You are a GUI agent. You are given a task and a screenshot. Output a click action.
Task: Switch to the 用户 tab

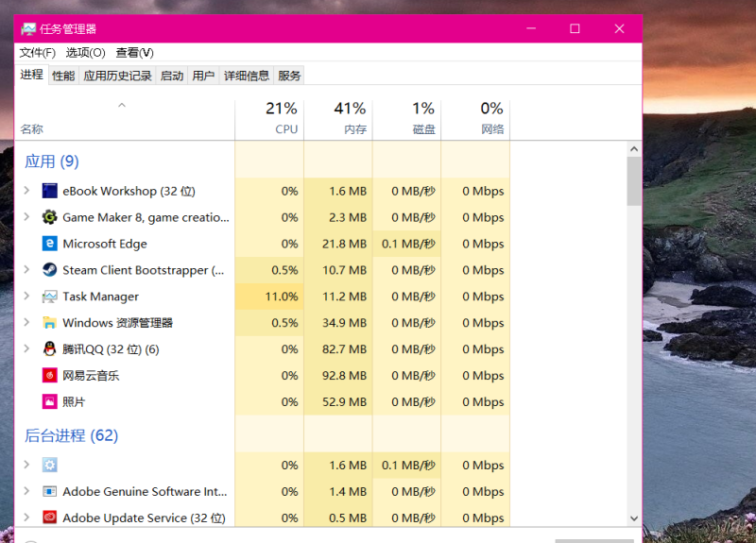(x=203, y=76)
